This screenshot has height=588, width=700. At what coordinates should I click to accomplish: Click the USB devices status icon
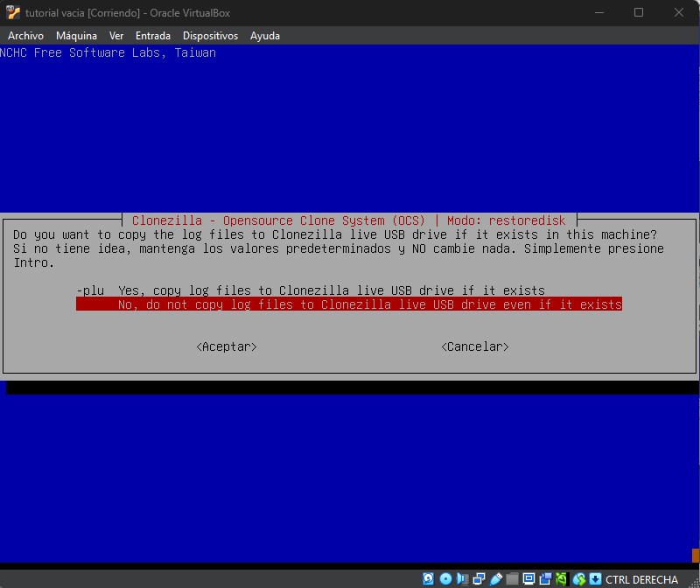tap(496, 579)
